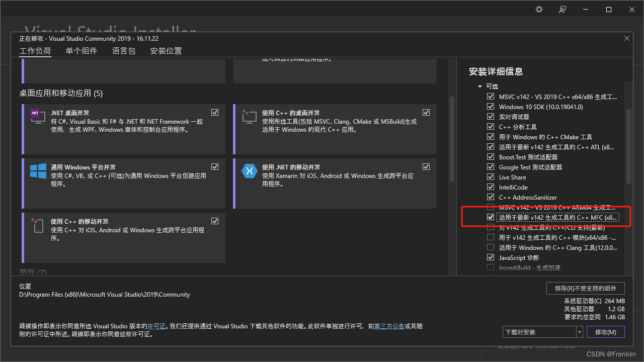Screen dimensions: 644x362
Task: Uncheck the Boost.Test 测试适配器 component
Action: [x=491, y=157]
